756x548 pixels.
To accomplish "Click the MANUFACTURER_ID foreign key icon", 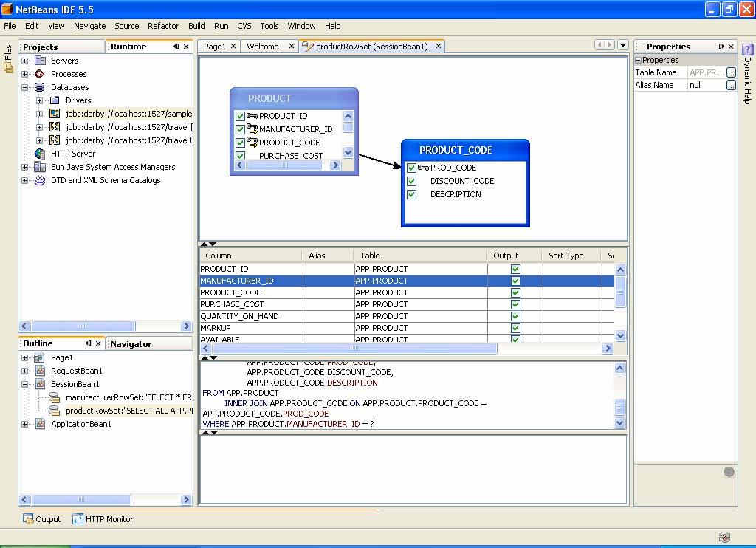I will coord(252,129).
